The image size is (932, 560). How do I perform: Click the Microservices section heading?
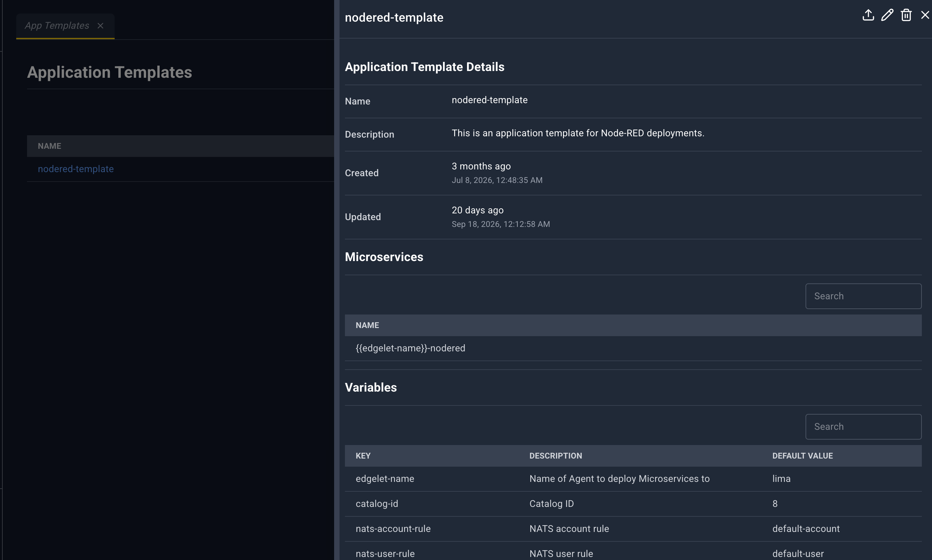click(384, 257)
